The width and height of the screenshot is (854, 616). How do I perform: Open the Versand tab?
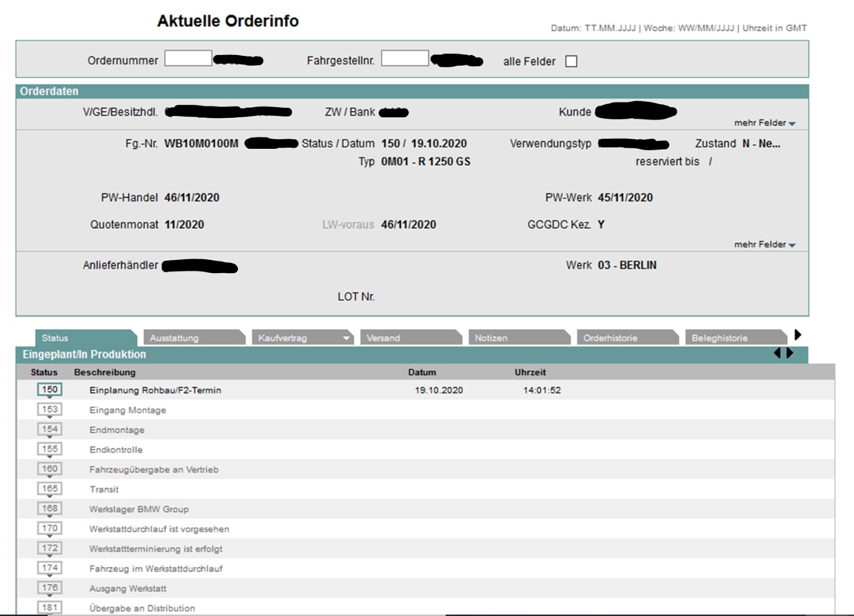tap(409, 338)
